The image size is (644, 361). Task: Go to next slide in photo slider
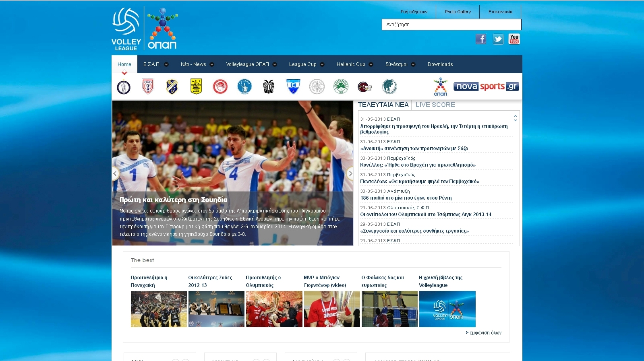pyautogui.click(x=350, y=173)
